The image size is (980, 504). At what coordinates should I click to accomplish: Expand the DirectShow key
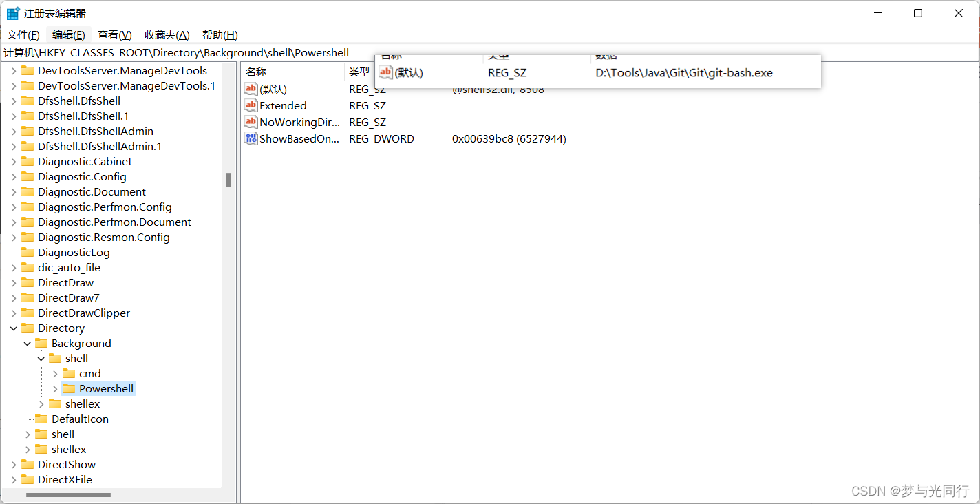[14, 465]
